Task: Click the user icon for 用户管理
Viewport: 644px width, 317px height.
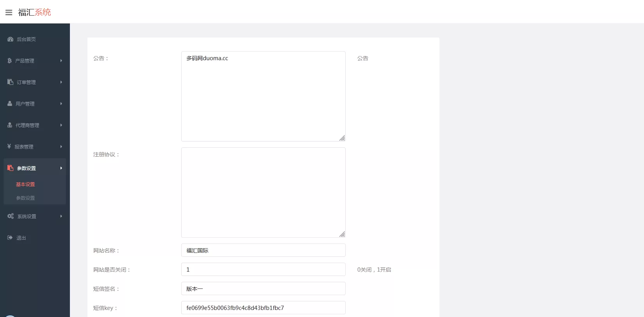Action: pos(10,104)
